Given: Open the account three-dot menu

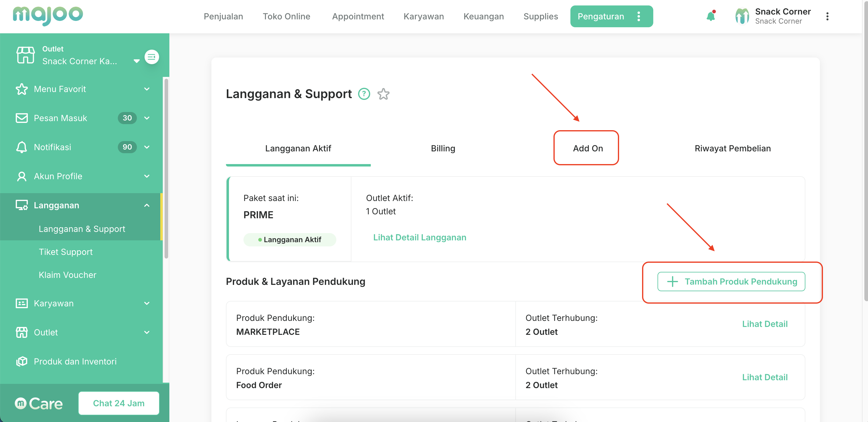Looking at the screenshot, I should (x=827, y=16).
